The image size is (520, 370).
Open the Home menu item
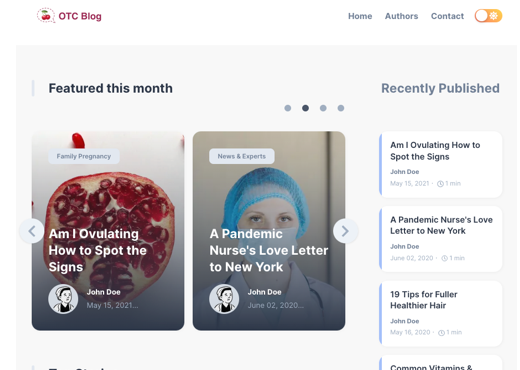(x=360, y=16)
